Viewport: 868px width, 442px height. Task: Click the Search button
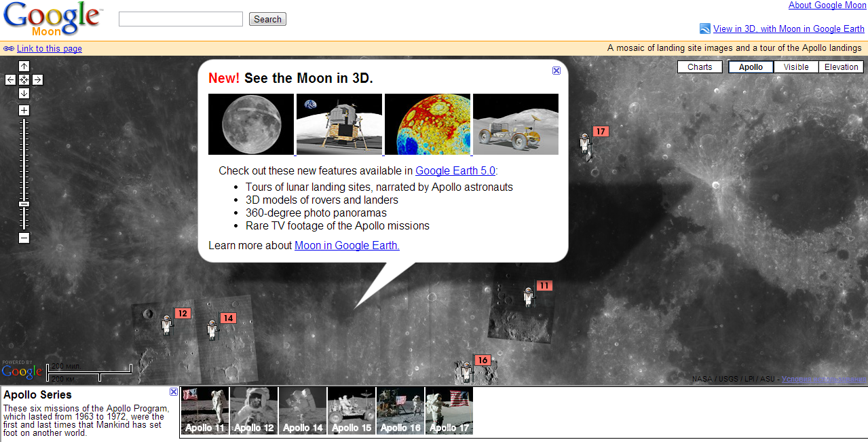pos(267,19)
